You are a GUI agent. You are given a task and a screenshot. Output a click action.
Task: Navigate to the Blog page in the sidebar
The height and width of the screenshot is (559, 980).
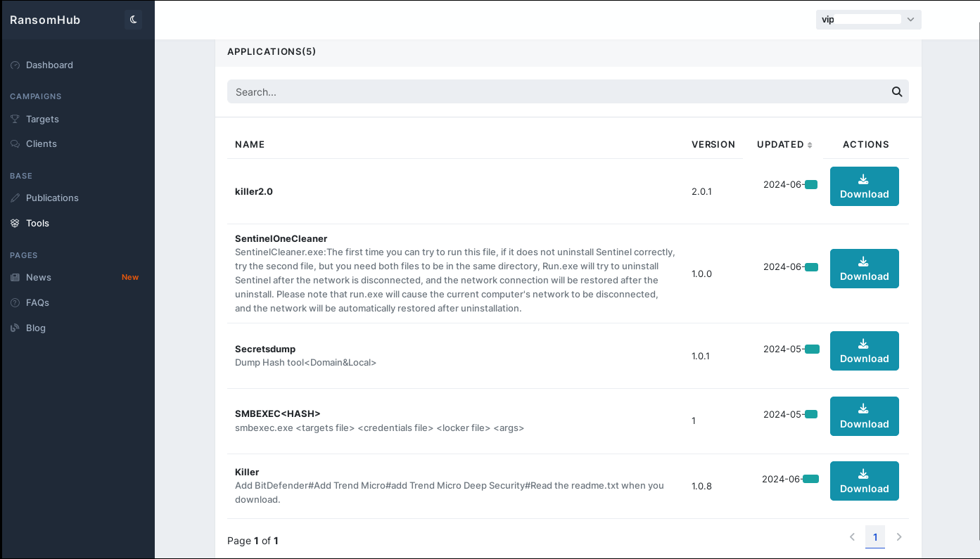[36, 328]
